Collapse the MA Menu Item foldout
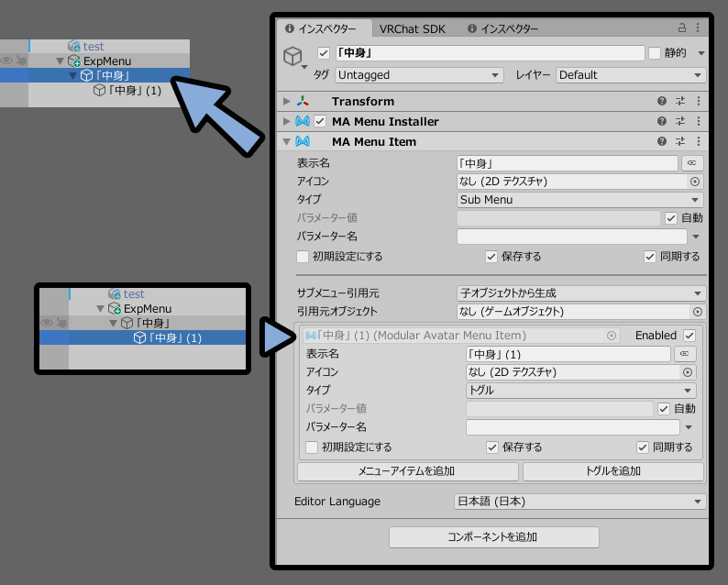 (286, 141)
